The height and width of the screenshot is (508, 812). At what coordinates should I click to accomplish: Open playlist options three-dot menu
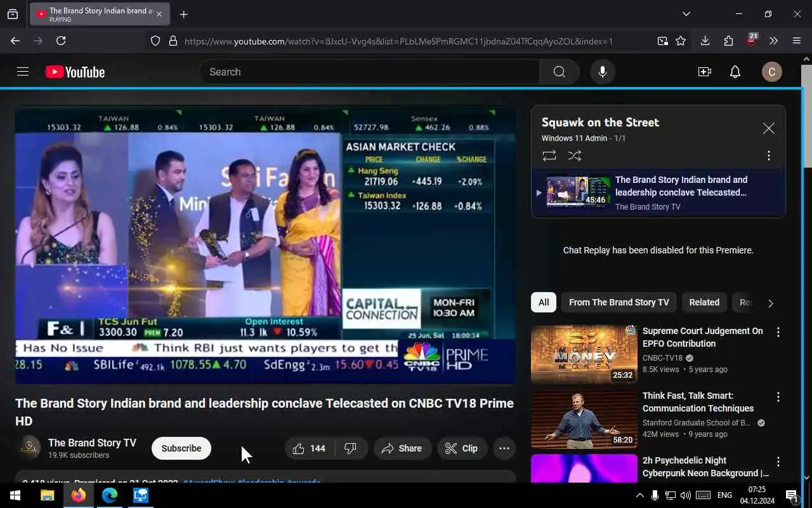768,156
